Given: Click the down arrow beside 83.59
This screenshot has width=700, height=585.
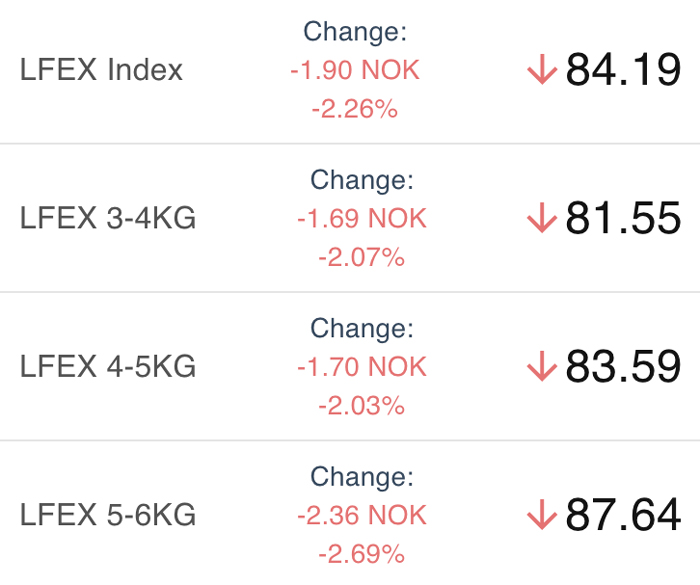Looking at the screenshot, I should click(x=542, y=366).
